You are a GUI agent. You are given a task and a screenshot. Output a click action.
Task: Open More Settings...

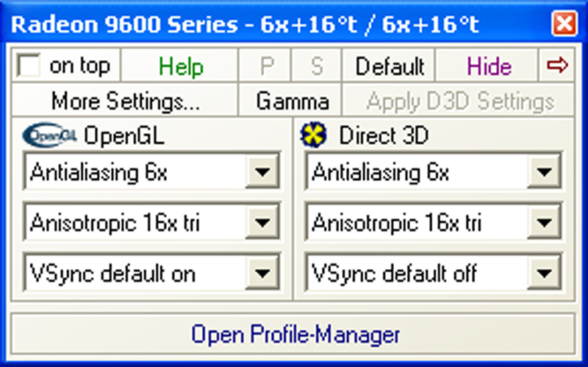(125, 100)
